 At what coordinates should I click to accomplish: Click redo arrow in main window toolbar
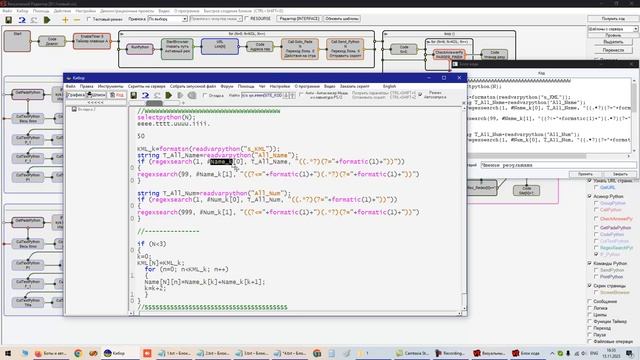click(34, 19)
